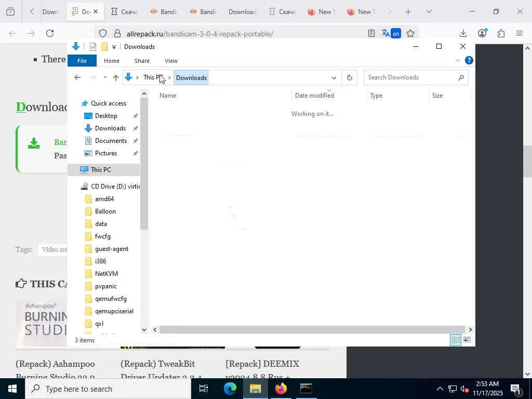Select Quick access in navigation pane

pyautogui.click(x=108, y=103)
